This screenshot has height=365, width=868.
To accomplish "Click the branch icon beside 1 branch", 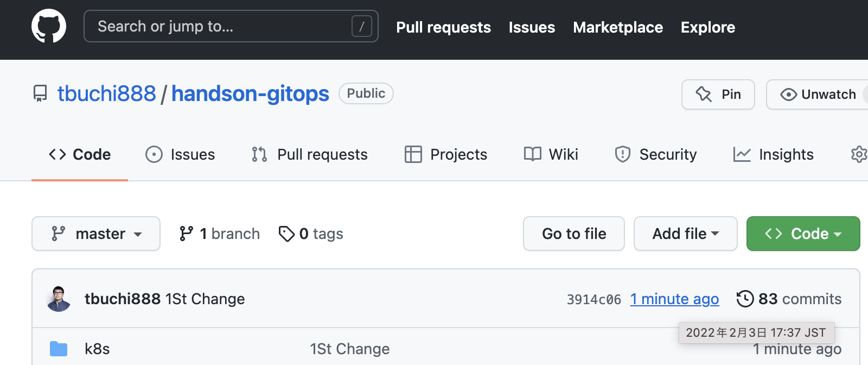I will pyautogui.click(x=186, y=234).
